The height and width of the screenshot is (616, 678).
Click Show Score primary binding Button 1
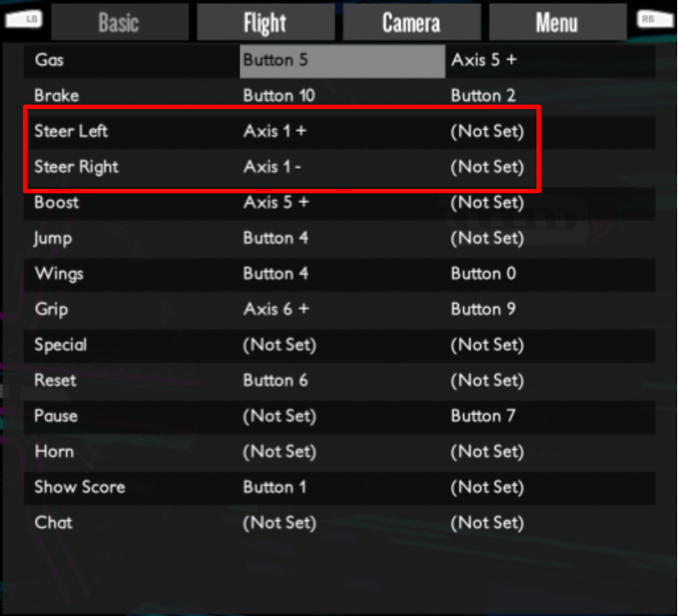coord(274,487)
